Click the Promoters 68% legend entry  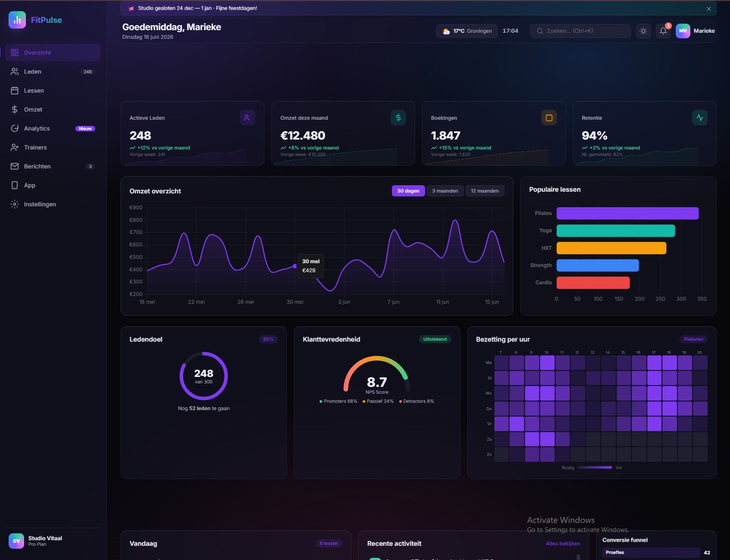[339, 401]
